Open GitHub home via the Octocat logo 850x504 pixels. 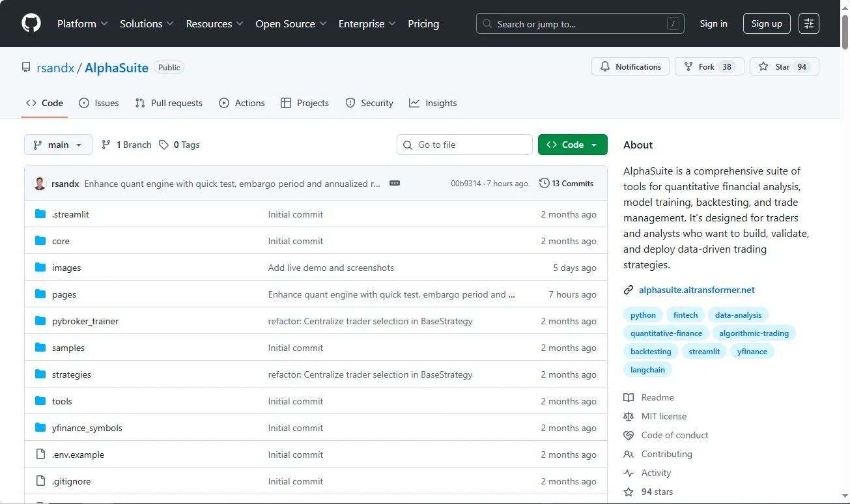point(31,23)
